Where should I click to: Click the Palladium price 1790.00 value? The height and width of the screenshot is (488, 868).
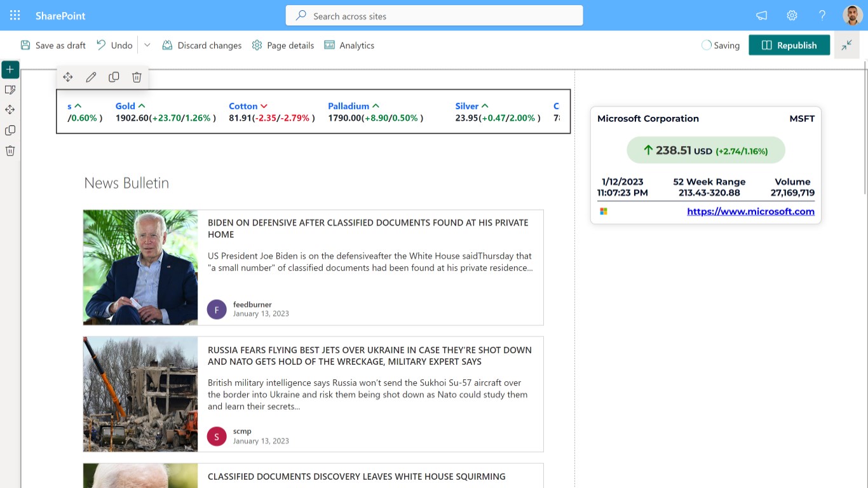point(344,118)
